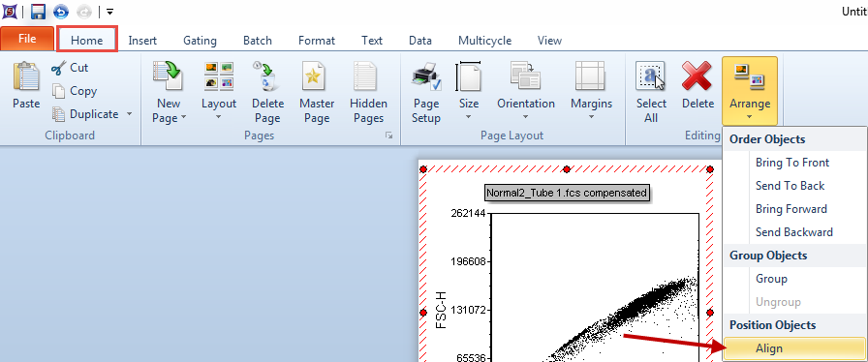This screenshot has height=362, width=868.
Task: Open the Layout dropdown
Action: tap(219, 91)
